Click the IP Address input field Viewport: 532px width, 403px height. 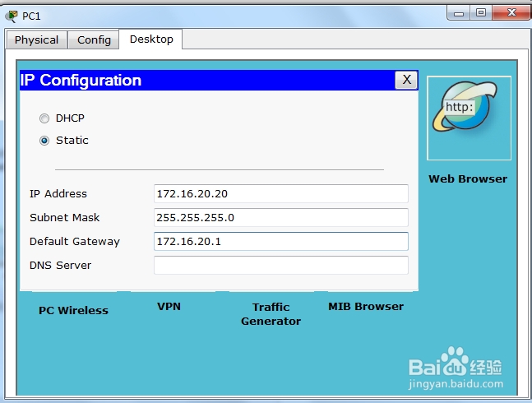pos(281,194)
